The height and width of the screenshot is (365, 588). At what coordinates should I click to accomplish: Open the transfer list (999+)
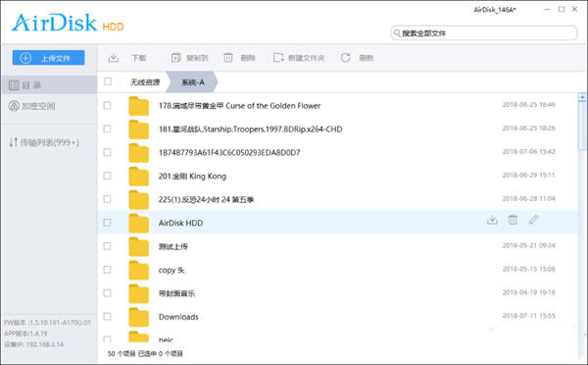point(44,142)
